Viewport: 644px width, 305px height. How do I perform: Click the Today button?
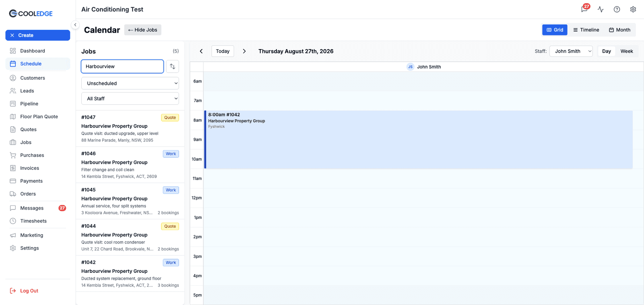(223, 51)
